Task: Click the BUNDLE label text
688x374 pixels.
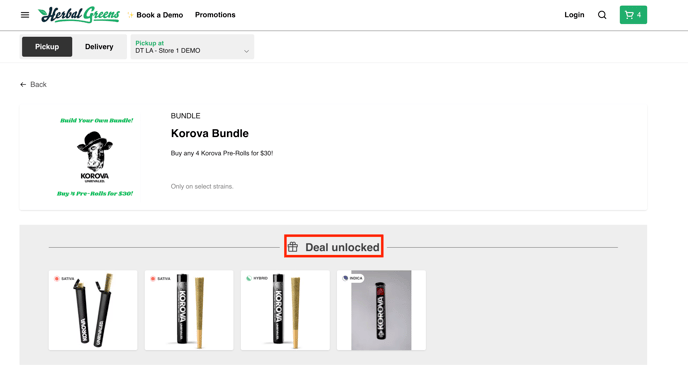Action: [x=186, y=116]
